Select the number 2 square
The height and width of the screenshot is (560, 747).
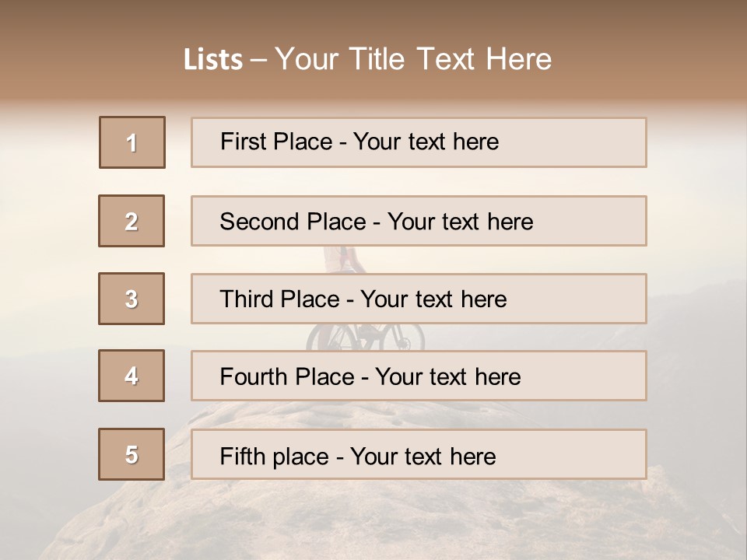point(132,221)
